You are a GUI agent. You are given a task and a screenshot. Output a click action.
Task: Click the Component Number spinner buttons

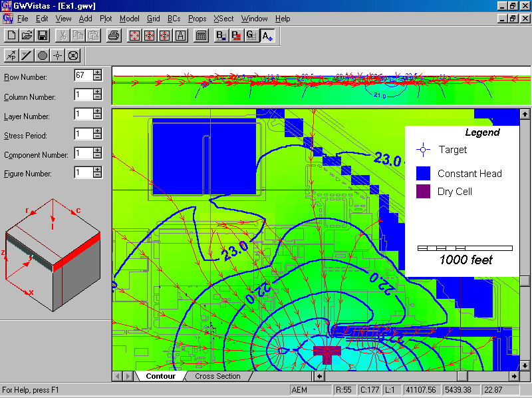tap(97, 153)
